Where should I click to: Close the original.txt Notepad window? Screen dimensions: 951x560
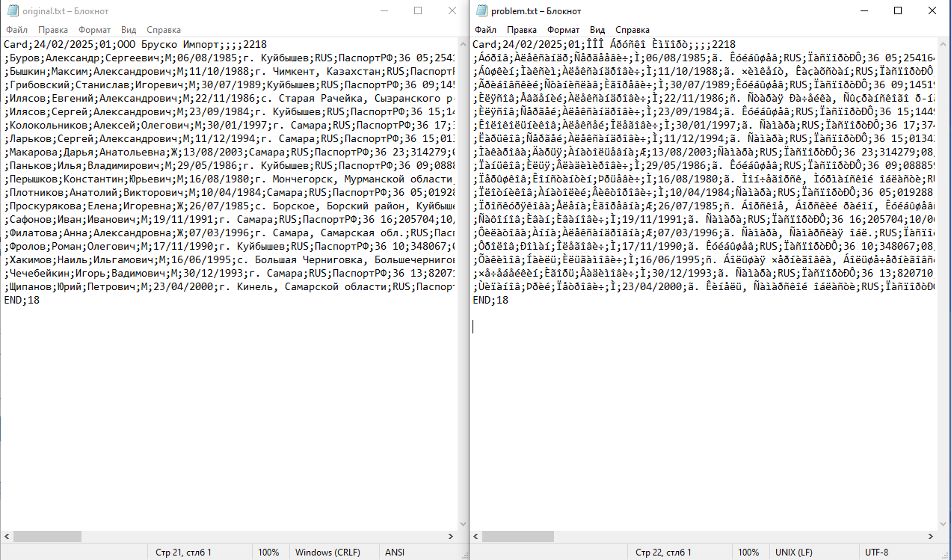point(452,11)
